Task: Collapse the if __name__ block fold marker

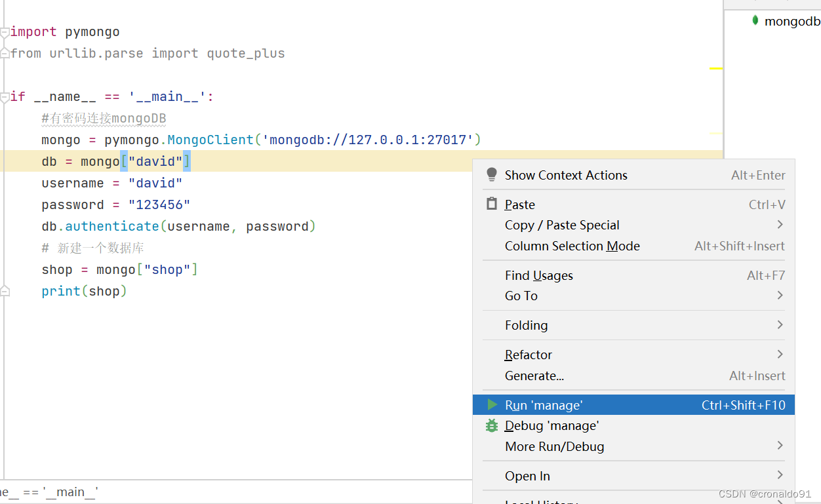Action: coord(5,97)
